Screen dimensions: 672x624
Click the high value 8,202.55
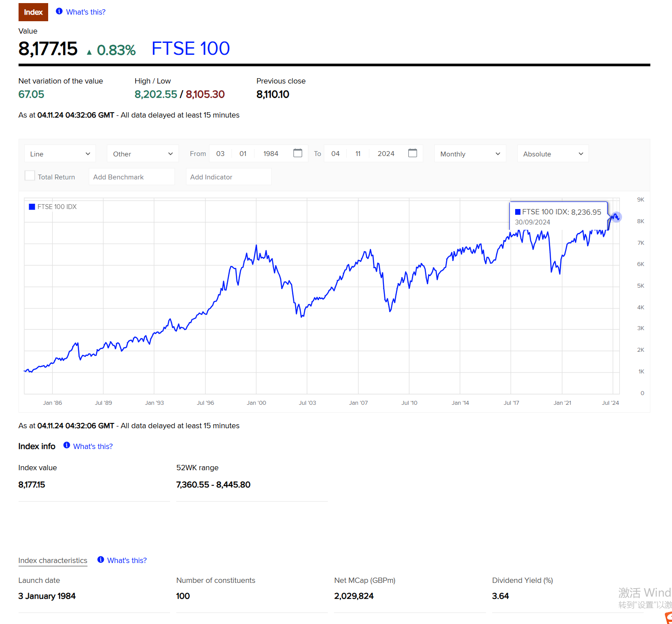point(156,94)
